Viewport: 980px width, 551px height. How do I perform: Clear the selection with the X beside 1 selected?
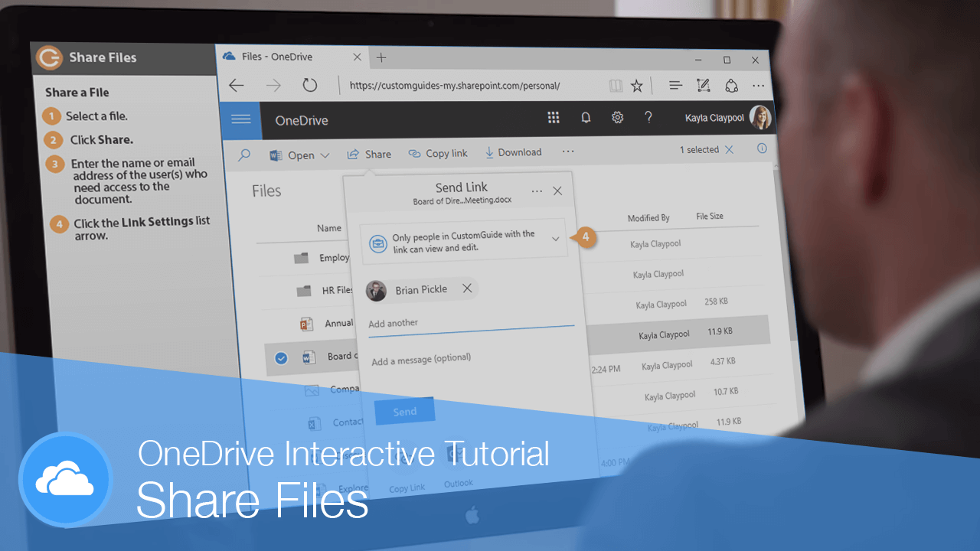coord(729,150)
